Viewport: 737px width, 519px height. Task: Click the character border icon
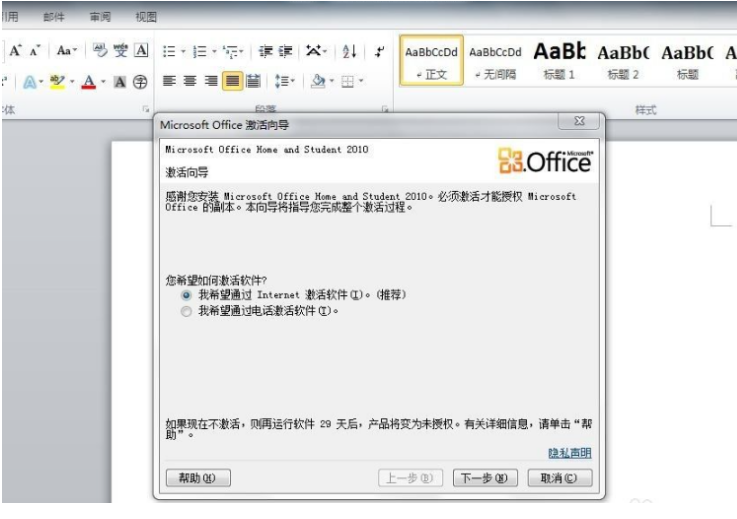[141, 51]
